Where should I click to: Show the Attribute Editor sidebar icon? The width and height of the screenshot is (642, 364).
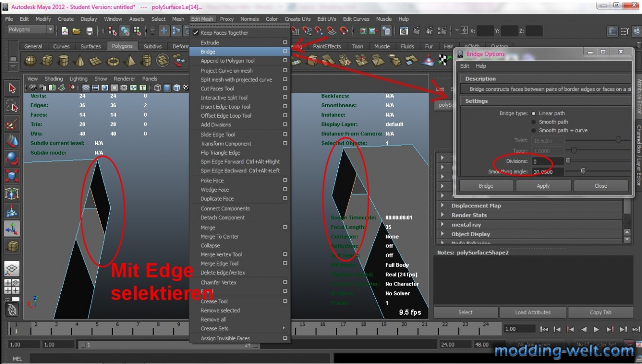point(612,31)
